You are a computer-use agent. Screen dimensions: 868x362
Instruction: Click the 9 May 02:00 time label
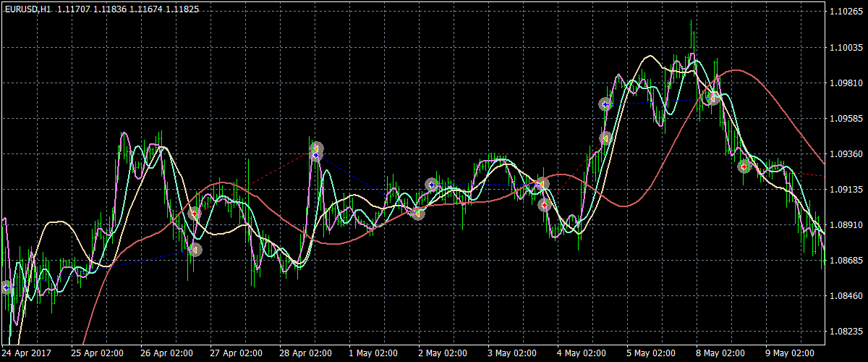791,353
